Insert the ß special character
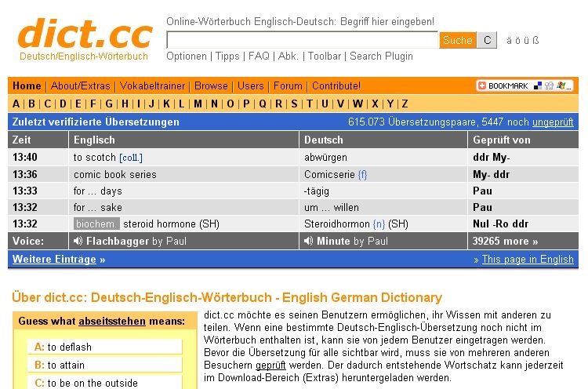The width and height of the screenshot is (588, 389). (x=536, y=40)
